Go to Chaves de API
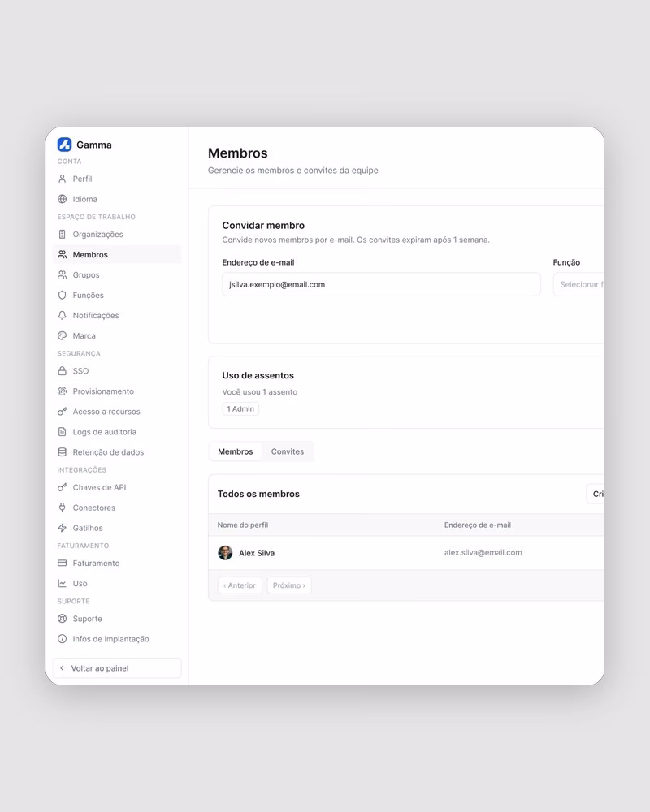The image size is (650, 812). (x=117, y=487)
